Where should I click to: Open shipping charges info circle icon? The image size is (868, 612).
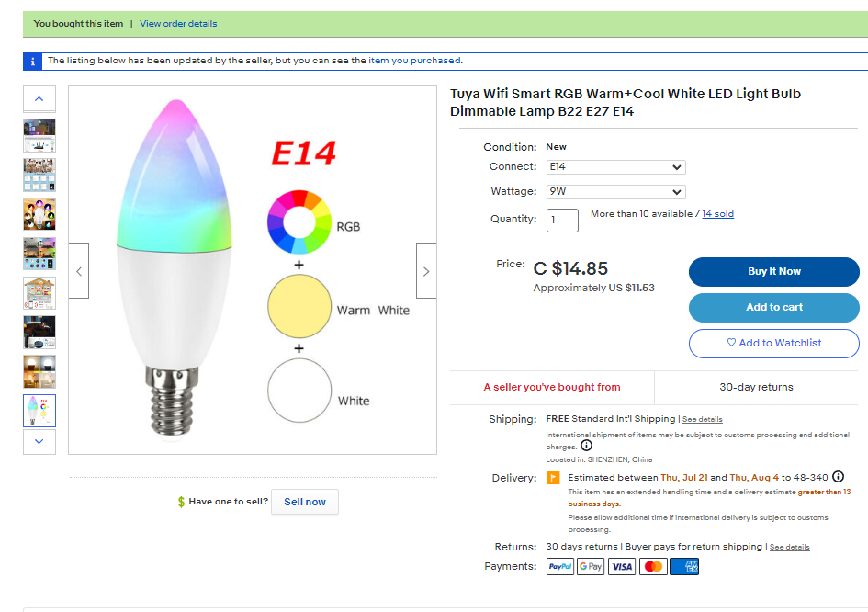pyautogui.click(x=586, y=446)
